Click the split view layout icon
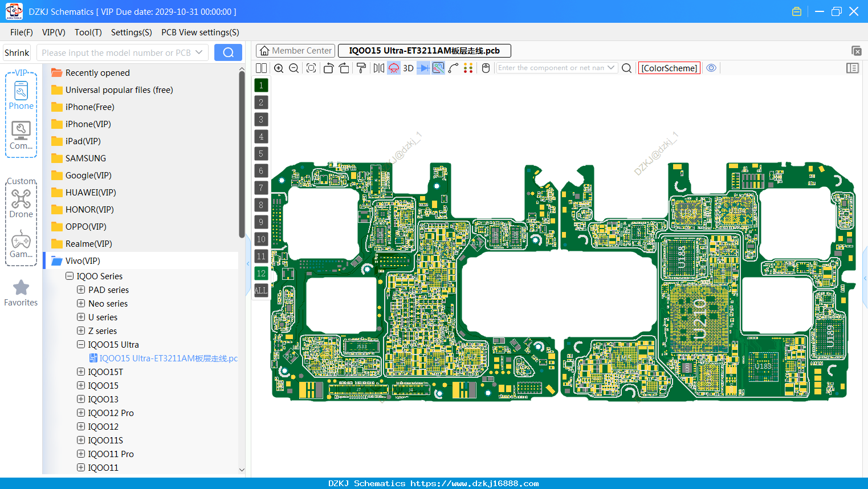868x489 pixels. [x=261, y=68]
